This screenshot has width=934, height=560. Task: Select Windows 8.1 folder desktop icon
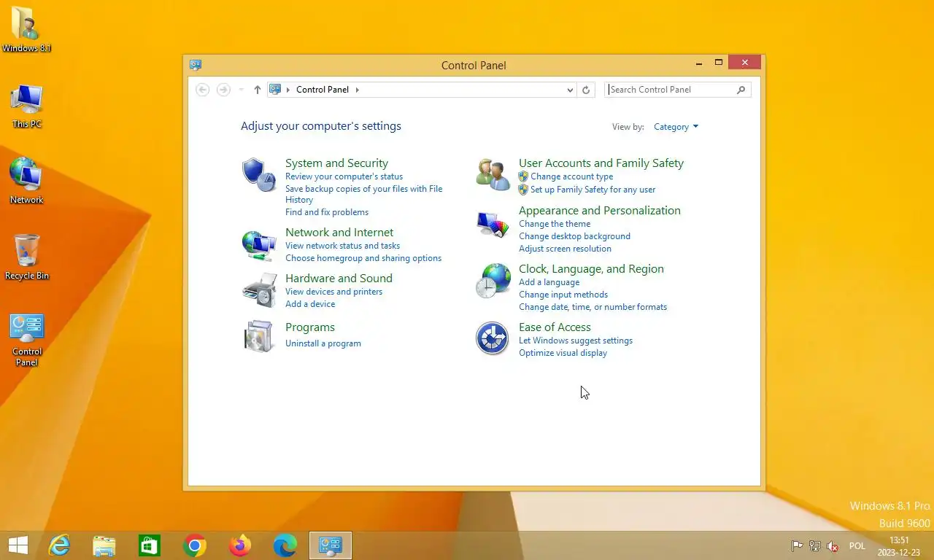pyautogui.click(x=26, y=29)
